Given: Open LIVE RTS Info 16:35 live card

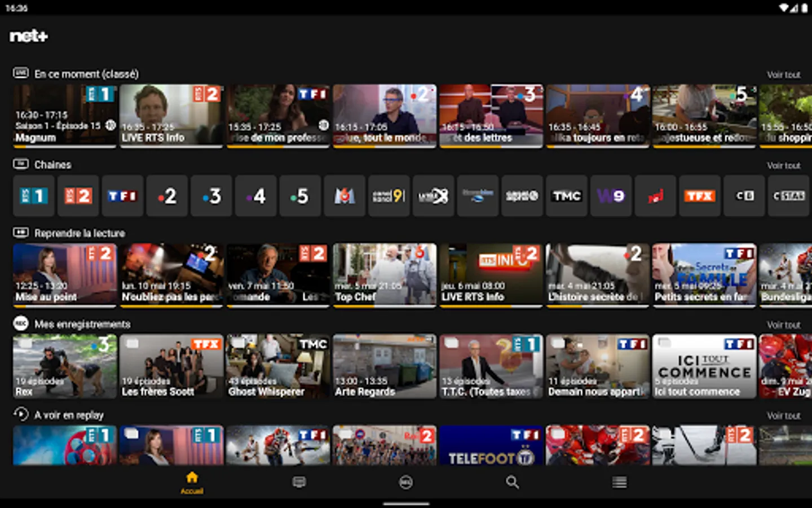Looking at the screenshot, I should click(x=171, y=116).
